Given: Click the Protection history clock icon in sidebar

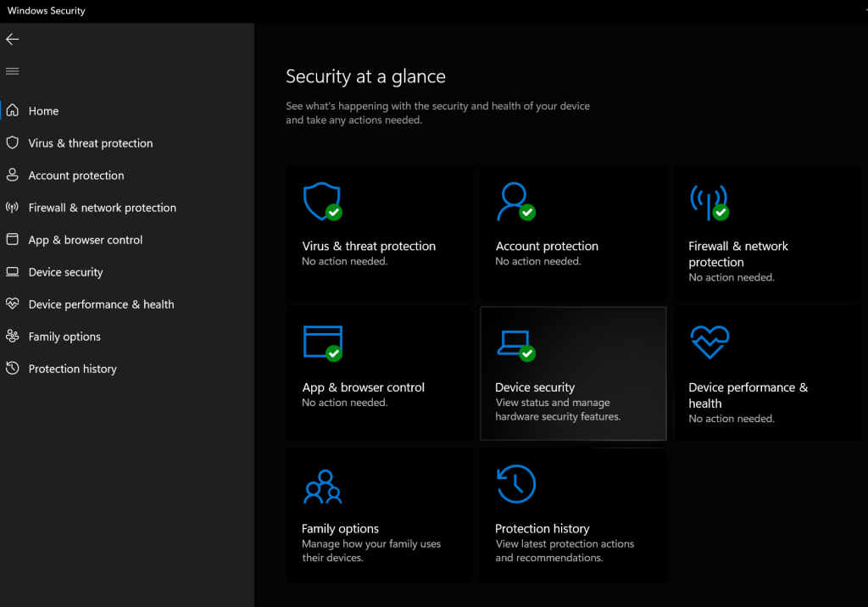Looking at the screenshot, I should pos(12,369).
